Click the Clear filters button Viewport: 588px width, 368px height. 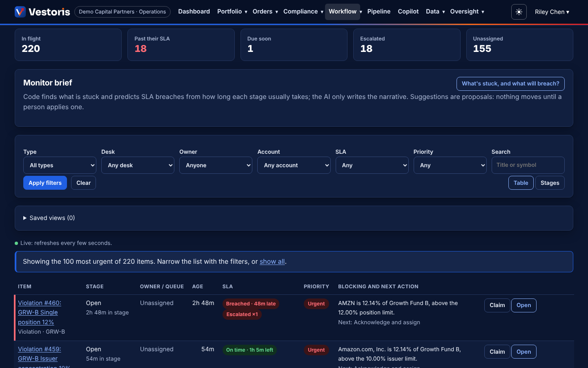point(83,183)
